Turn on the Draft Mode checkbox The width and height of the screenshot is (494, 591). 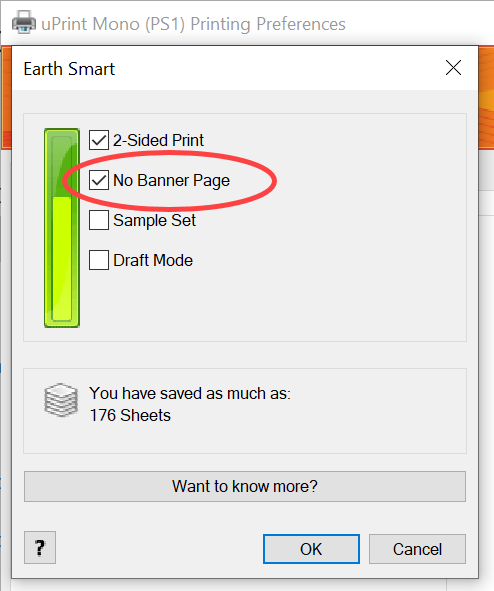(99, 260)
